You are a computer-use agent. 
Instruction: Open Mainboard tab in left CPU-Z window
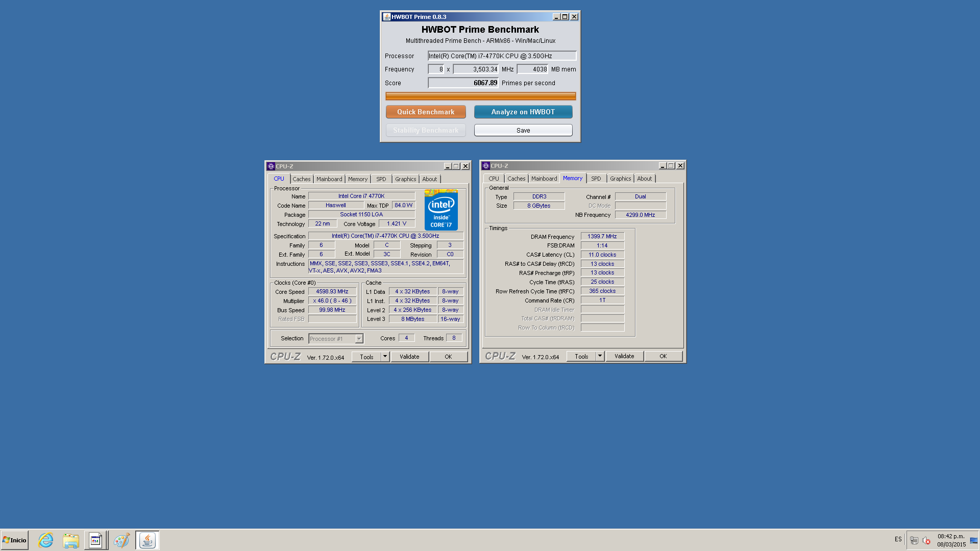(329, 179)
